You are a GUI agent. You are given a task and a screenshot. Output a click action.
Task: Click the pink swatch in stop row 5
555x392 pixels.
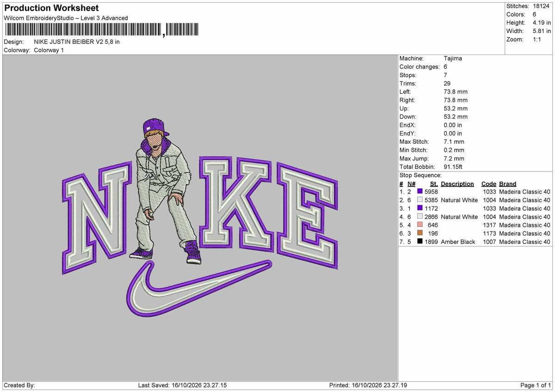point(420,225)
